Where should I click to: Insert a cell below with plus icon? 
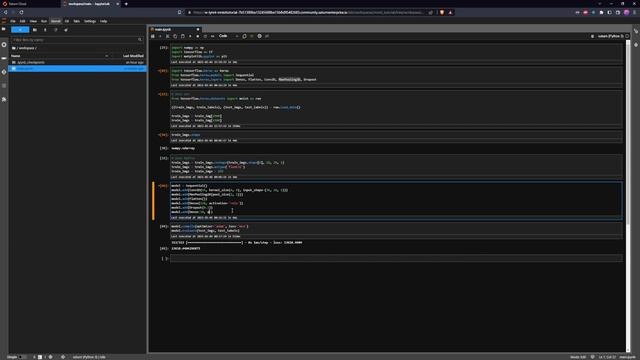[x=160, y=36]
